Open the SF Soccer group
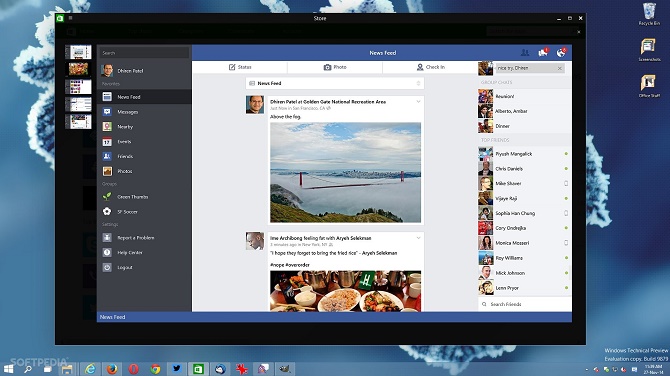 pyautogui.click(x=144, y=212)
